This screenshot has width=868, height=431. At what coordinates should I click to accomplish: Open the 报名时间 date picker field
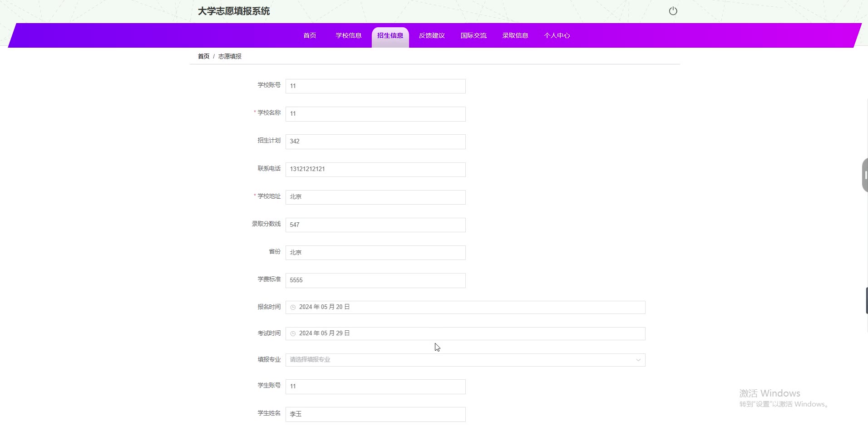coord(465,307)
